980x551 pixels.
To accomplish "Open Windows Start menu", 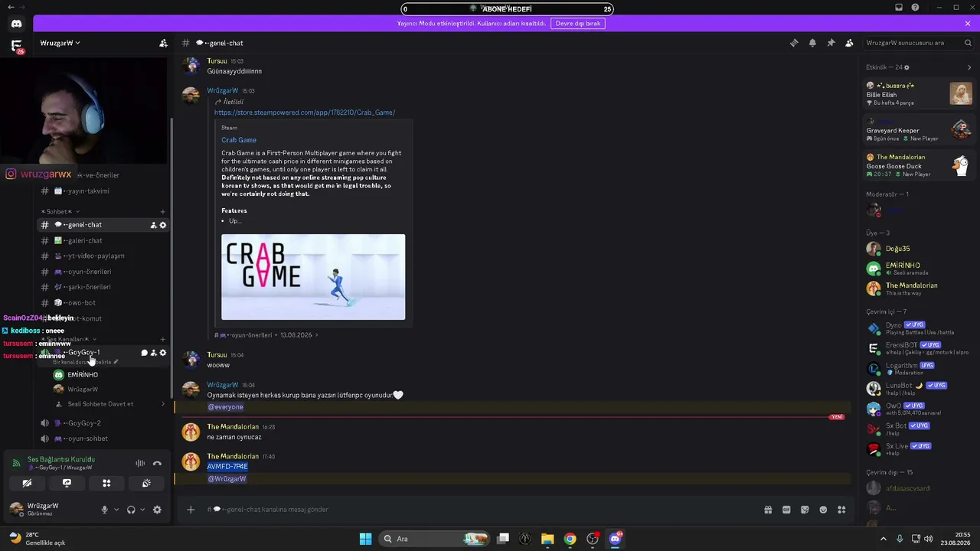I will (x=365, y=539).
